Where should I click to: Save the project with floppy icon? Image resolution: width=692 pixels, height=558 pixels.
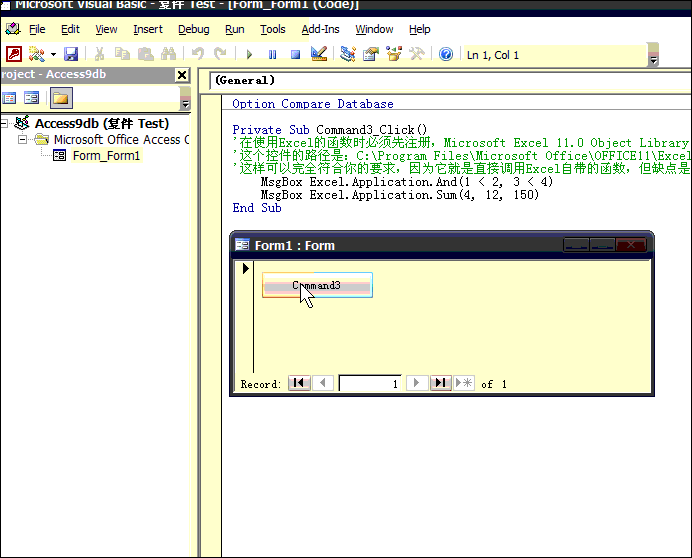click(x=71, y=54)
